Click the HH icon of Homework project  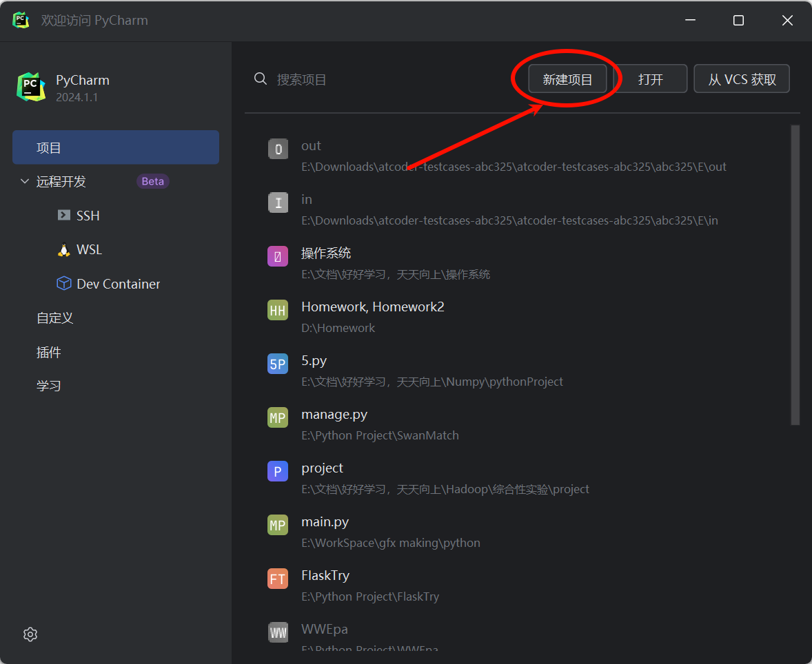(x=278, y=310)
